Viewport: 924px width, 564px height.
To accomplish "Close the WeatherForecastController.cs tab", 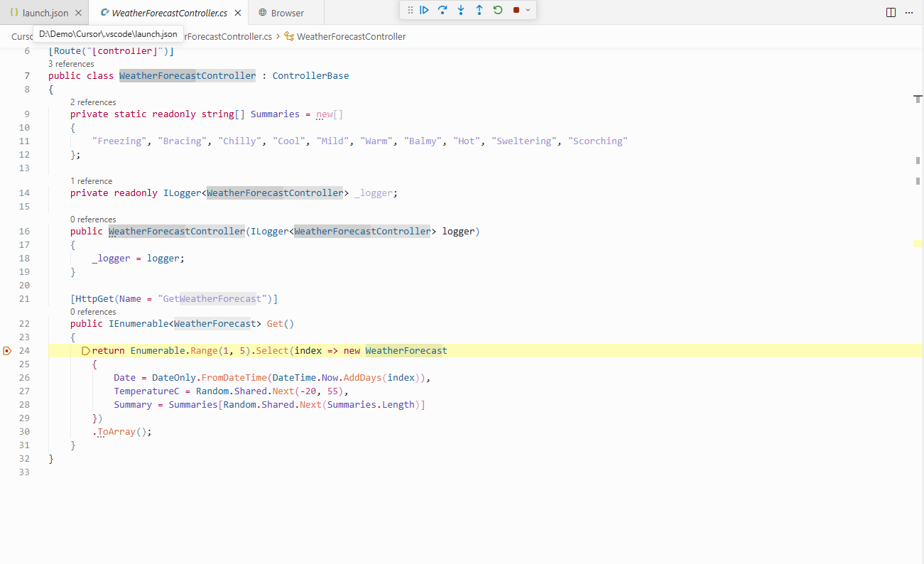I will (x=238, y=13).
